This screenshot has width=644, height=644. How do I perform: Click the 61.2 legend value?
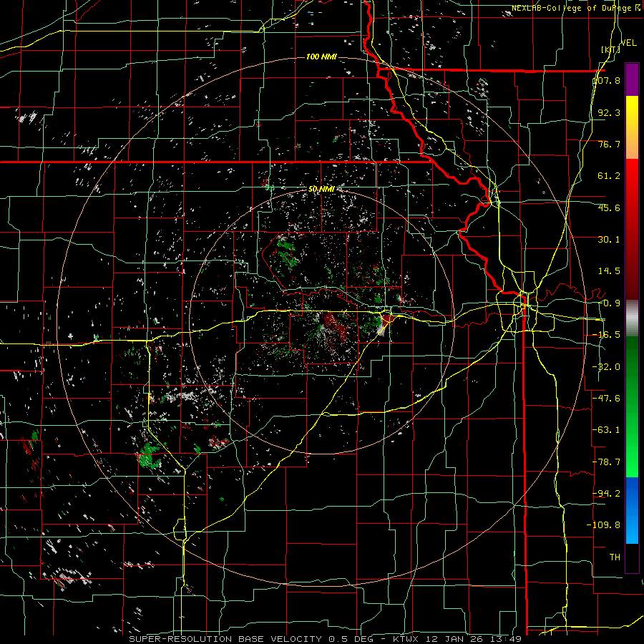(x=609, y=176)
